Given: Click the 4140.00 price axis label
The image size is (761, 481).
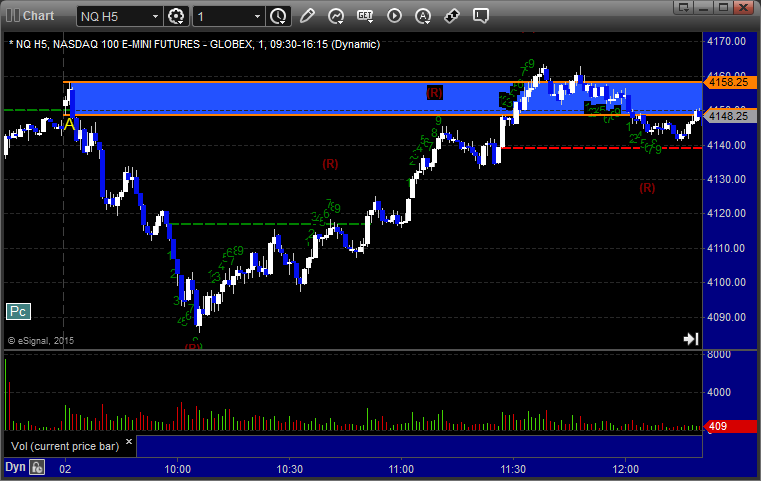Looking at the screenshot, I should click(x=727, y=145).
